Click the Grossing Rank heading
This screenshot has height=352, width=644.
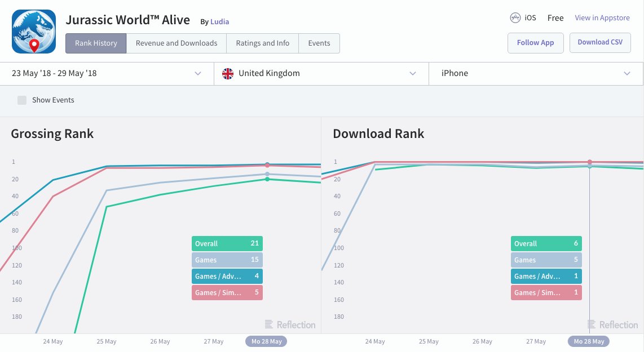click(x=52, y=133)
